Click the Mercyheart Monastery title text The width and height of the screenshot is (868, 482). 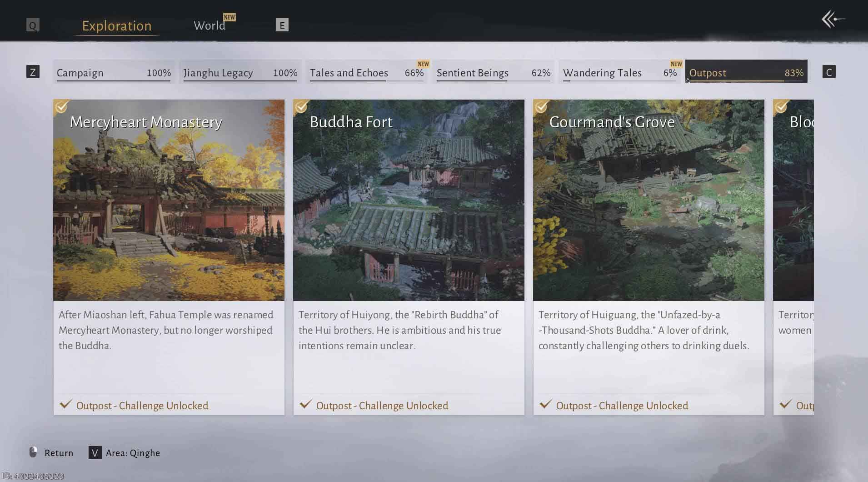click(x=146, y=122)
